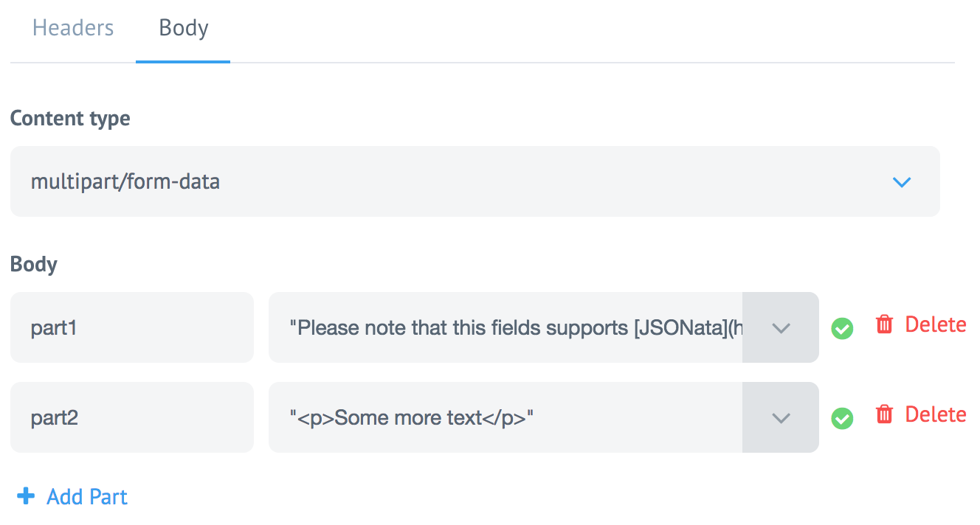Click the trash icon for part2

884,415
